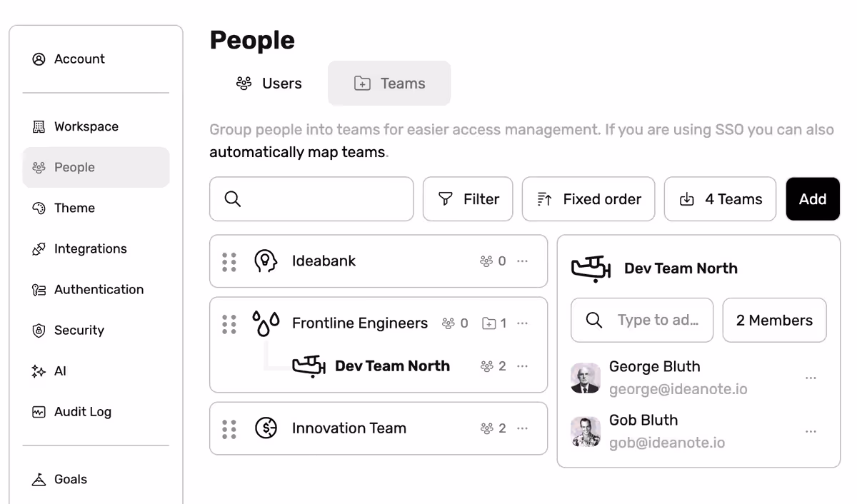The width and height of the screenshot is (857, 504).
Task: Click the Frontline Engineers droplets icon
Action: tap(266, 323)
